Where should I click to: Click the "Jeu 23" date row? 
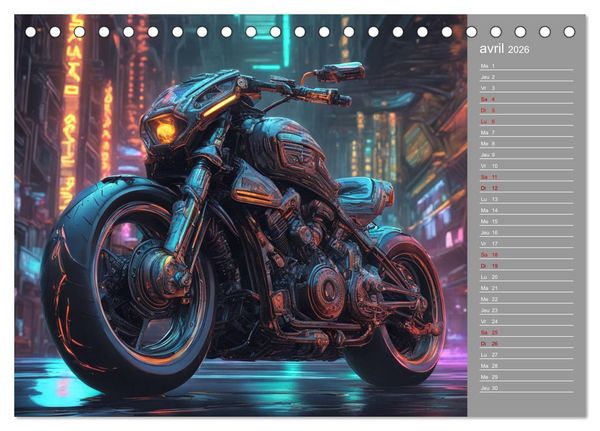[x=527, y=310]
